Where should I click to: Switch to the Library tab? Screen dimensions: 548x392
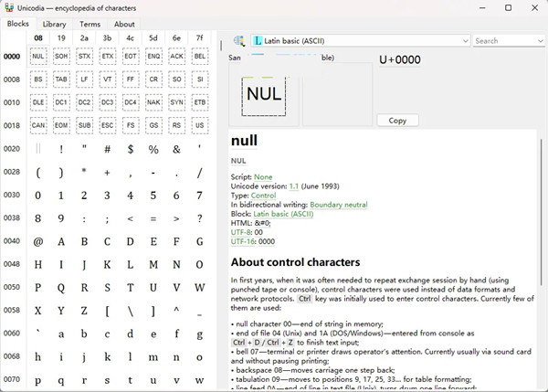click(x=54, y=24)
